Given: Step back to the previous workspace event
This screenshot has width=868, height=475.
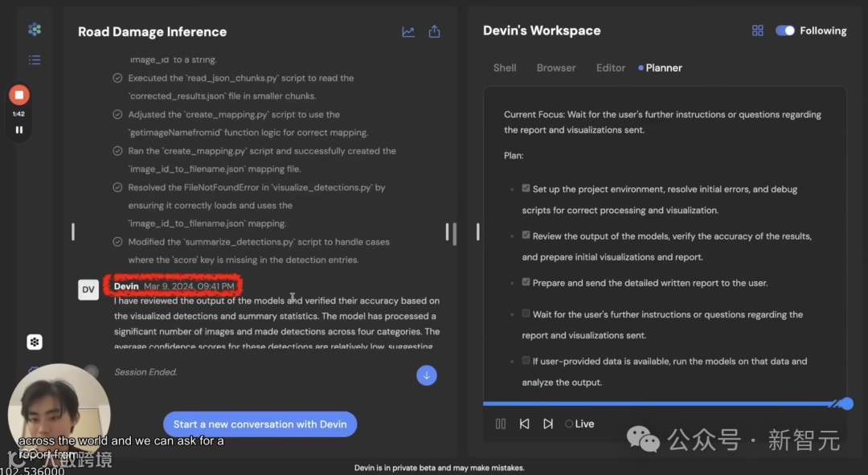Looking at the screenshot, I should click(524, 424).
